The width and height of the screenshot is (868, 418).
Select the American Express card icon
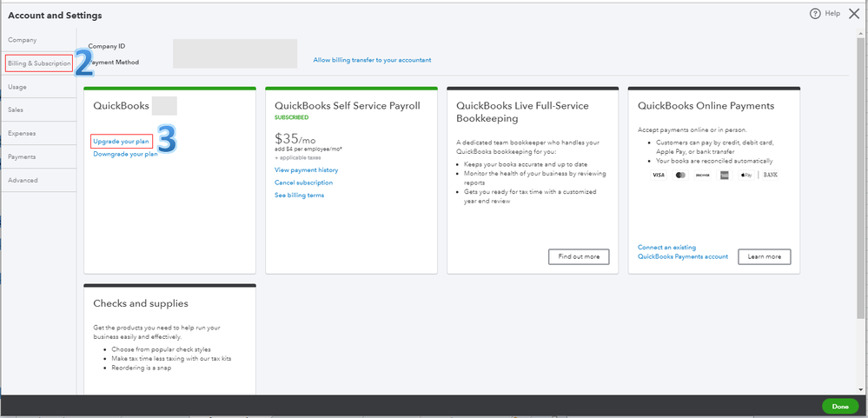pos(724,175)
